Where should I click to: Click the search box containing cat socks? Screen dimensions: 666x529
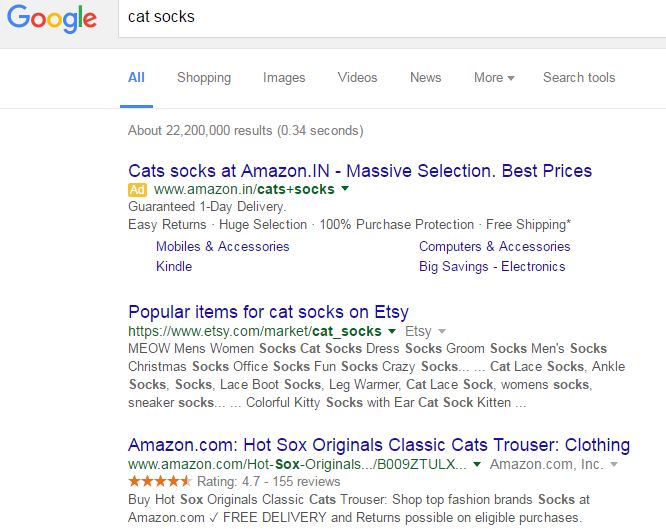click(390, 18)
